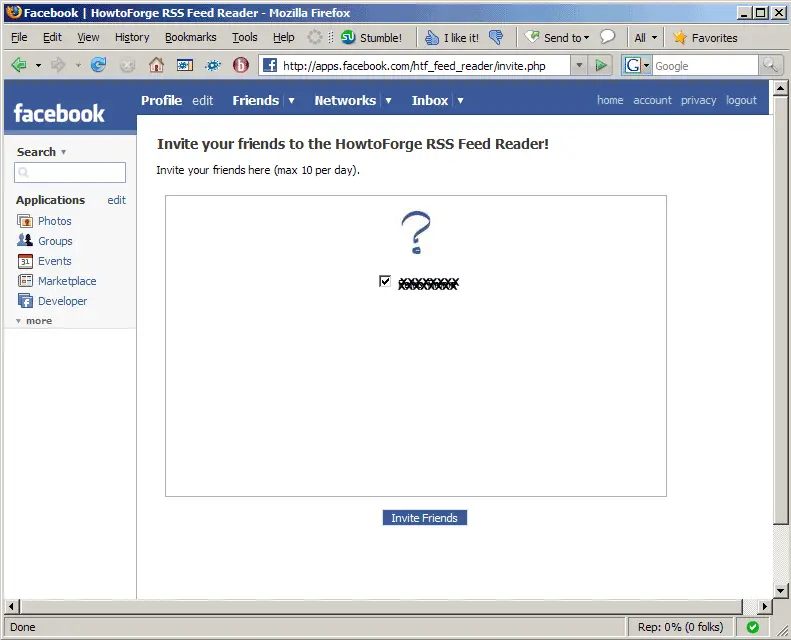Click the Google search box
Screen dimensions: 791x640
705,66
